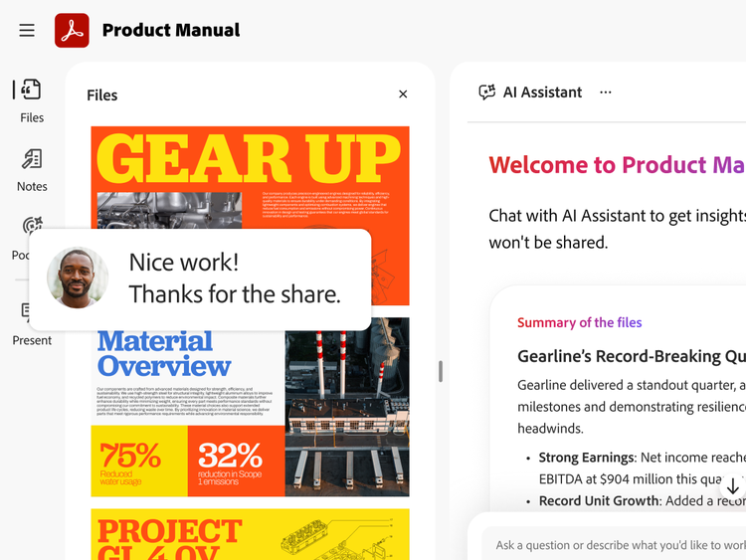746x560 pixels.
Task: Open the PROJECT yellow page thumbnail
Action: (251, 534)
